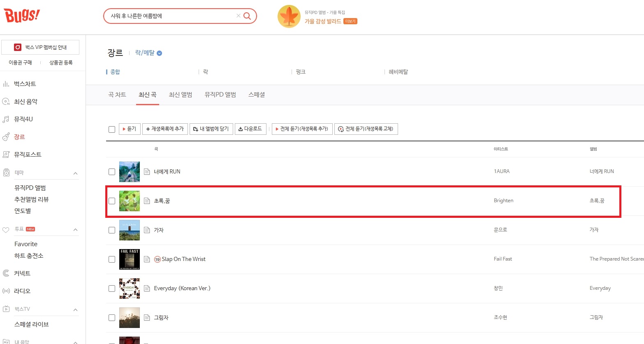Viewport: 644px width, 344px height.
Task: Click the 이용권 구매 link
Action: pyautogui.click(x=21, y=62)
